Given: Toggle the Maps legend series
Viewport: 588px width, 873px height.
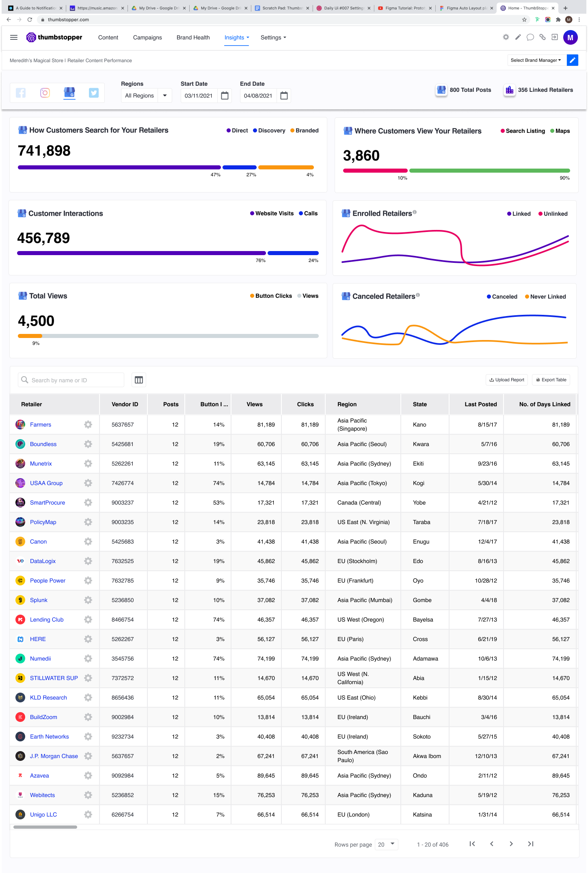Looking at the screenshot, I should click(560, 131).
